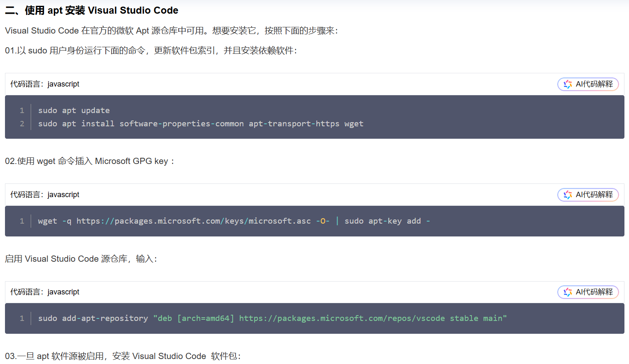The width and height of the screenshot is (629, 364).
Task: Click the heading 二、使用 apt 安装 Visual Studio Code
Action: 92,10
